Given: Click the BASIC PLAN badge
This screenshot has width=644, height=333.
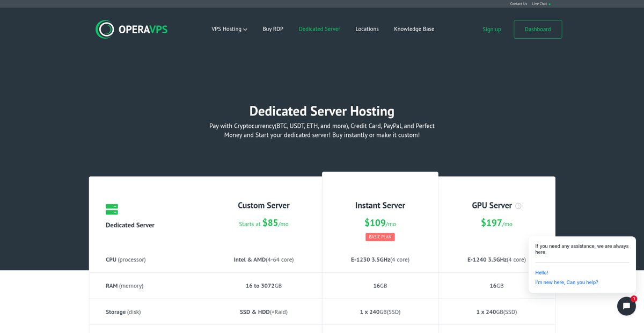Looking at the screenshot, I should (380, 237).
